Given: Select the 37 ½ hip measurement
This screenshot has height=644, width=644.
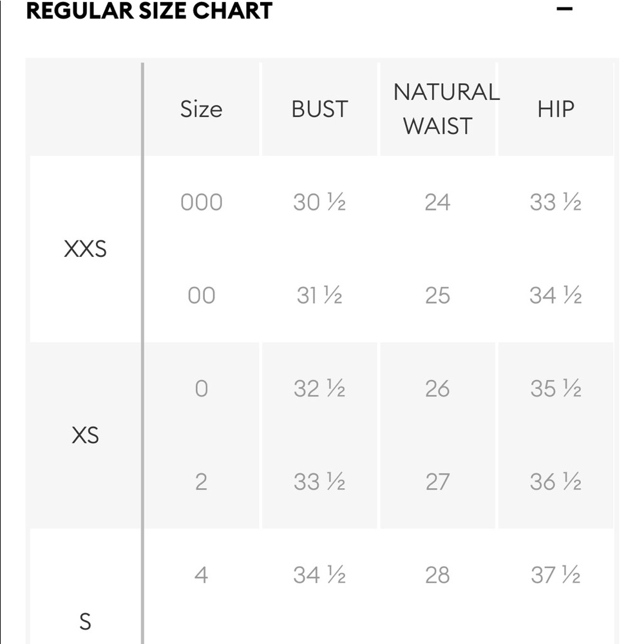Looking at the screenshot, I should [555, 574].
